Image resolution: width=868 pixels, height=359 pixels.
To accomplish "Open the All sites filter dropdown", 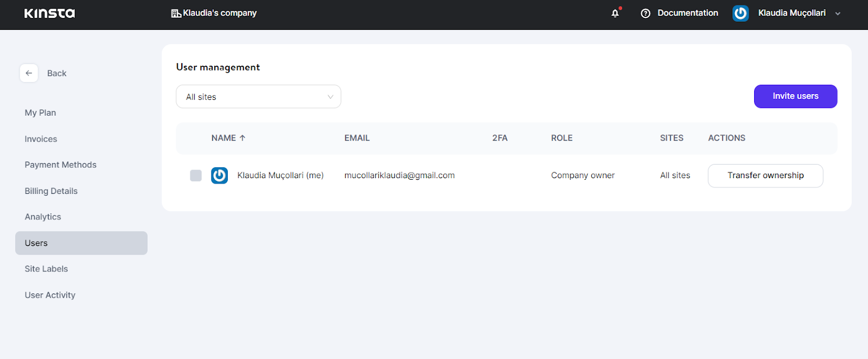I will [258, 97].
